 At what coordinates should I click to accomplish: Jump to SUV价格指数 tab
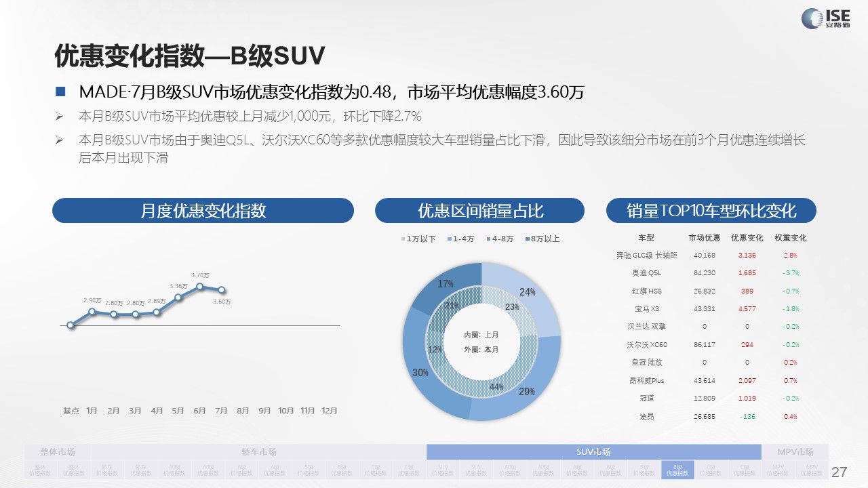point(443,470)
